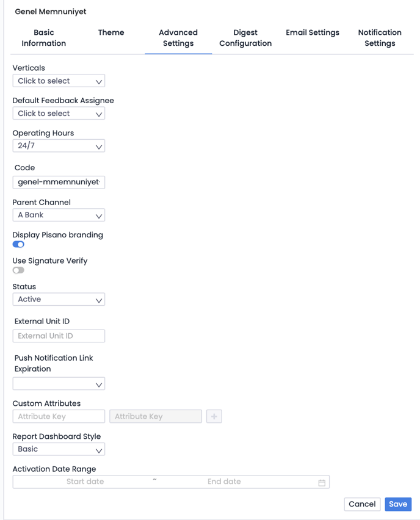Image resolution: width=420 pixels, height=520 pixels.
Task: Switch to the Digest Configuration tab
Action: 245,38
